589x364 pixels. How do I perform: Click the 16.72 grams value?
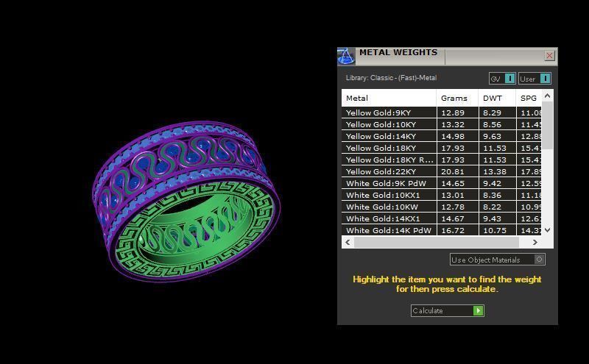453,230
